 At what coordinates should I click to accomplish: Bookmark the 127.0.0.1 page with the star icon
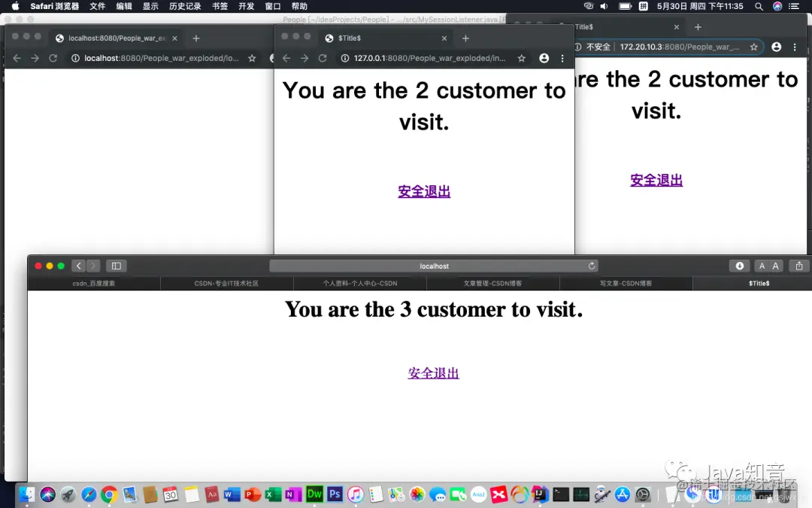(x=522, y=58)
